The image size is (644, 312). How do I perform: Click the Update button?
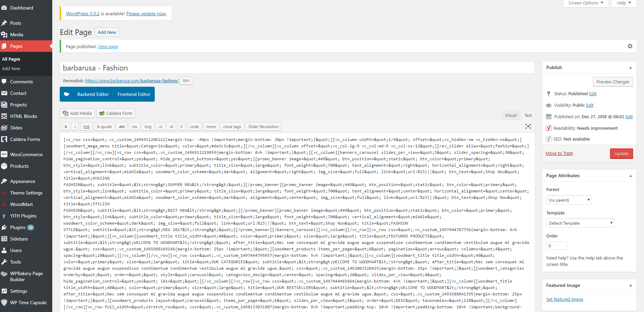622,153
